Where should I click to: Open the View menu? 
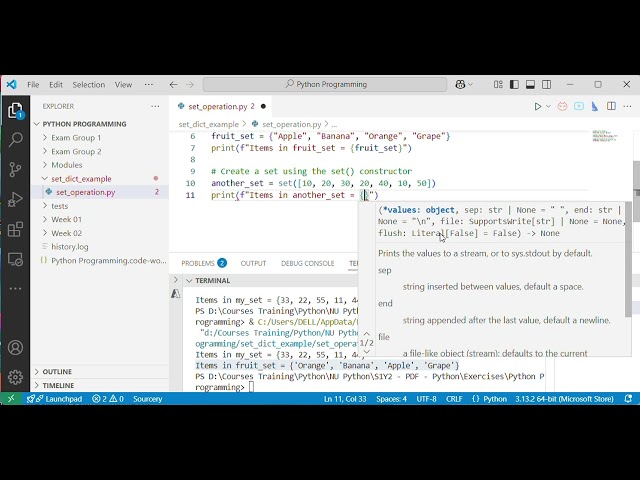(123, 84)
